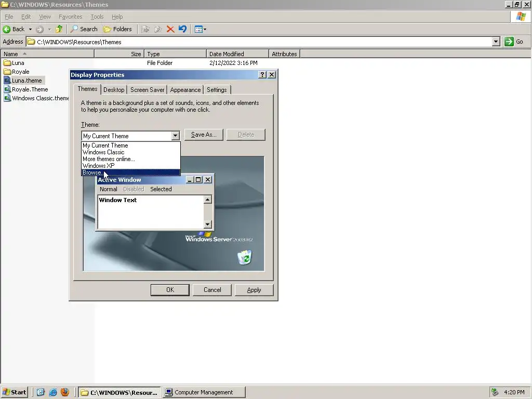Screen dimensions: 532x399
Task: Click the Forward arrow icon in toolbar
Action: pos(39,29)
